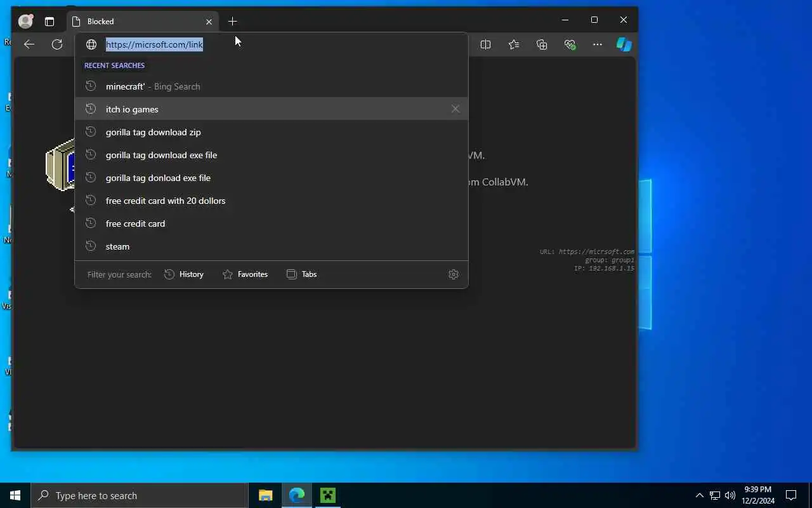Close the Blocked tab

209,22
